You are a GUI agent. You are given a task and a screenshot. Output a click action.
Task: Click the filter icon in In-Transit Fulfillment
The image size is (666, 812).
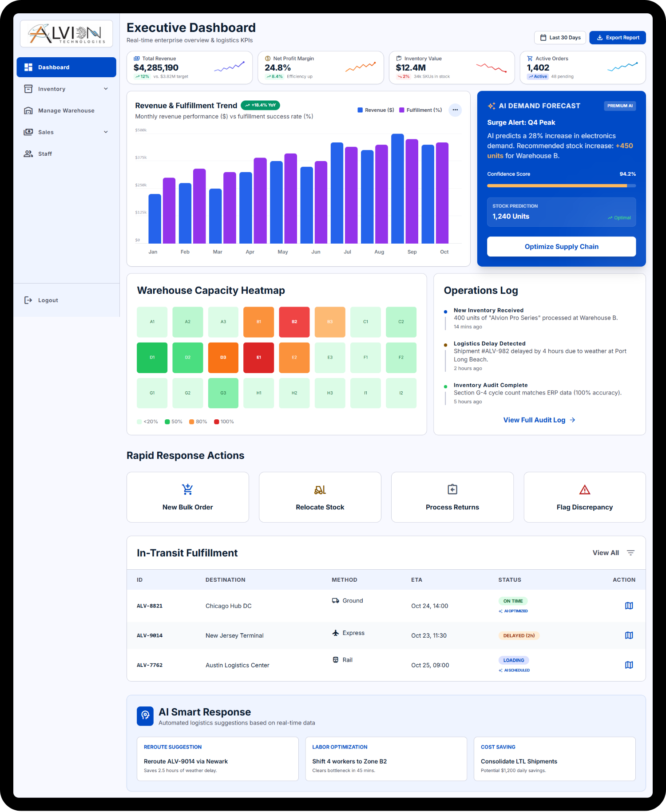[x=630, y=553]
